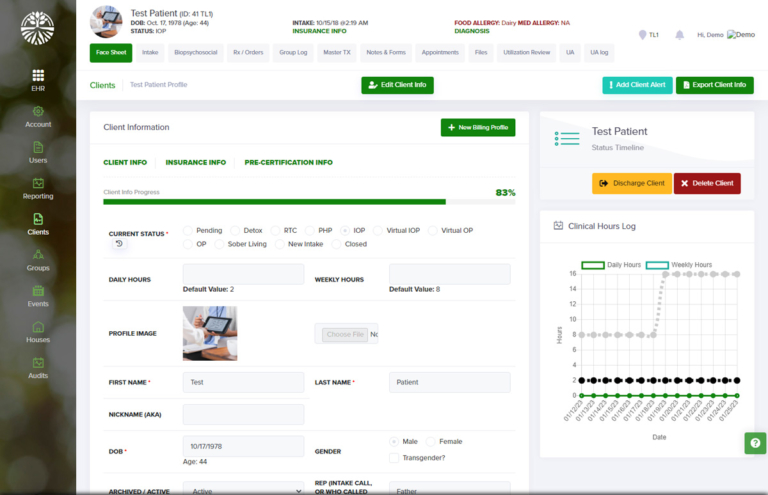Click the profile image thumbnail in form

coord(210,333)
